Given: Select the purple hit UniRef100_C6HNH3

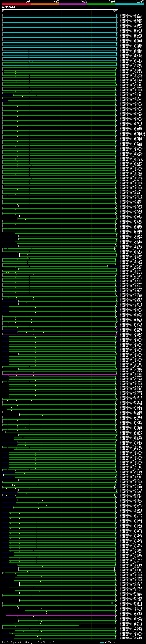Looking at the screenshot, I should (131, 329).
